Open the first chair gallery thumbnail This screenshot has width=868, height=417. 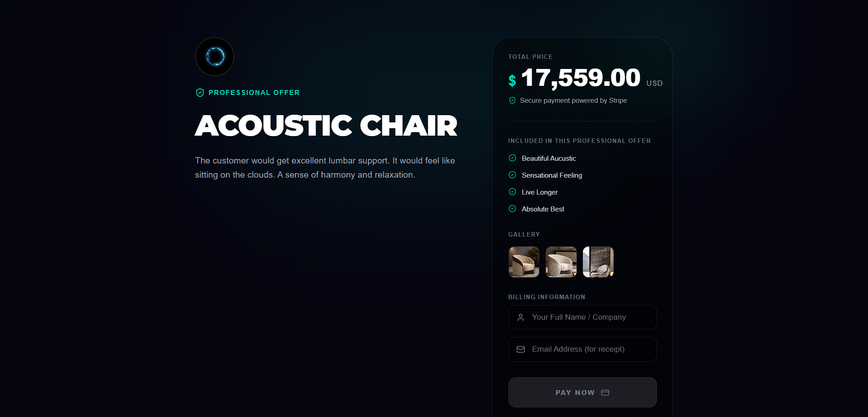(524, 262)
